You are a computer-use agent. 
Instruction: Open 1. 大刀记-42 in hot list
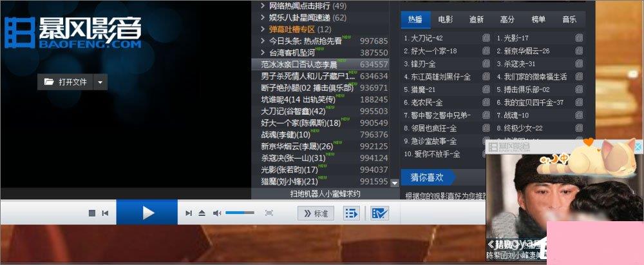click(424, 38)
